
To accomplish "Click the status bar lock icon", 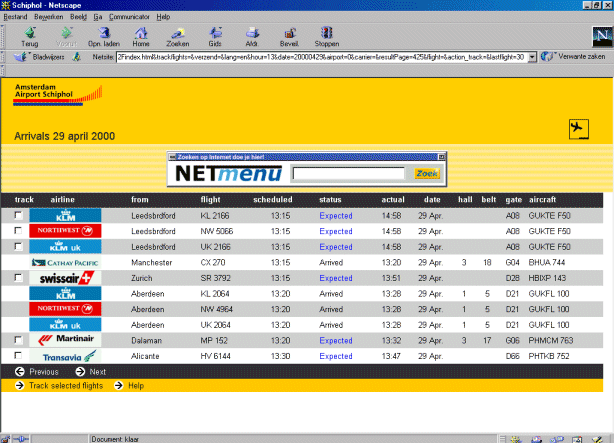I will [5, 439].
